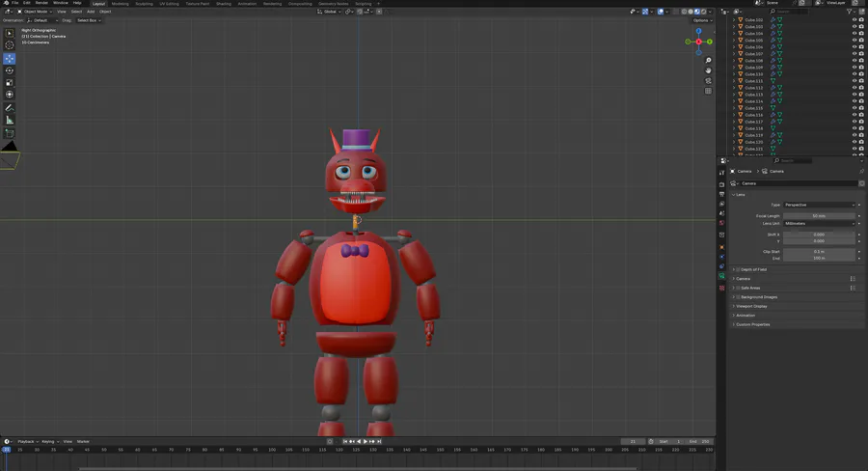The image size is (868, 471).
Task: Expand the Cube.103 tree item
Action: coord(734,27)
